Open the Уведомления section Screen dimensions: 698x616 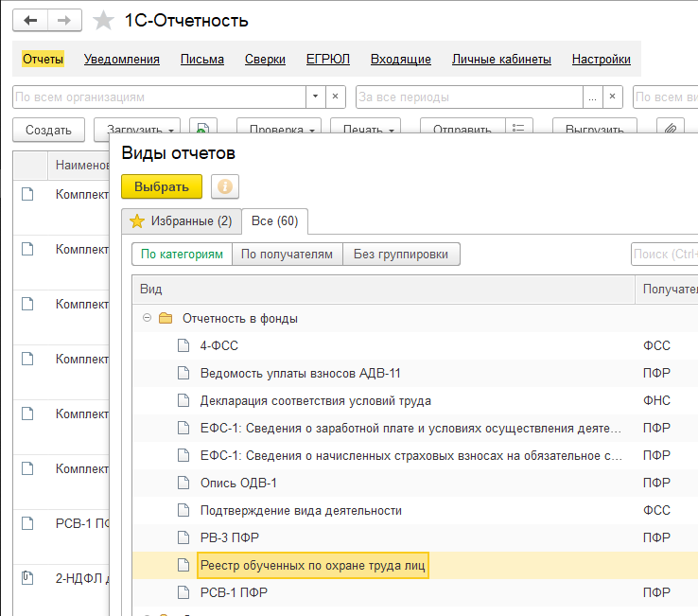click(122, 59)
